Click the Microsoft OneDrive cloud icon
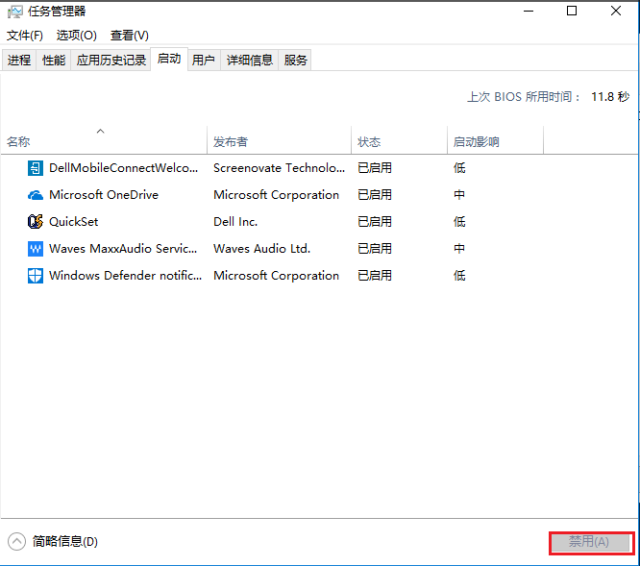Viewport: 640px width, 566px height. 35,195
